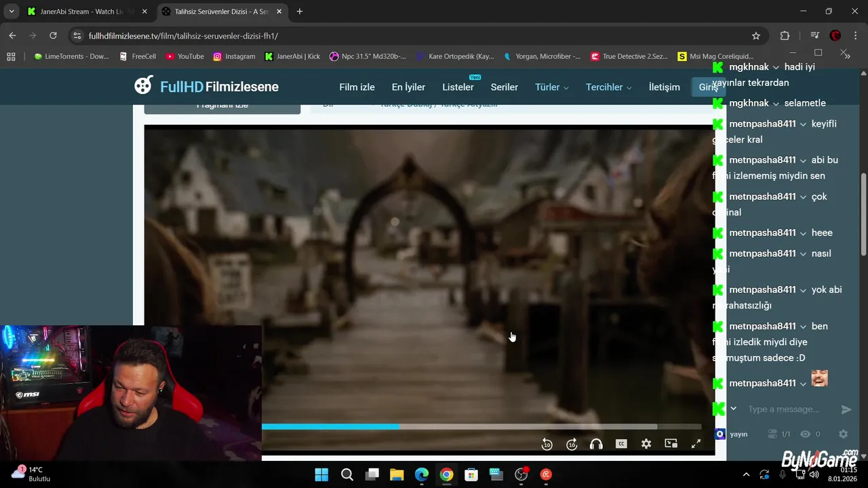
Task: Toggle the CC subtitles button
Action: [621, 444]
